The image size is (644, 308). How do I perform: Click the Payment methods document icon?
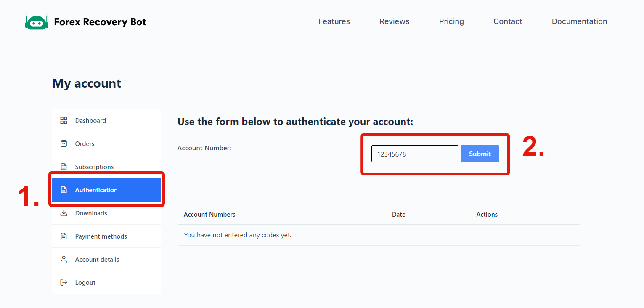64,236
